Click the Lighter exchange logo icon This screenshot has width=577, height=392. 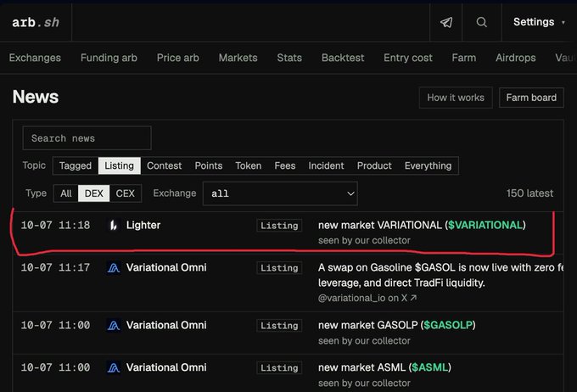[114, 225]
